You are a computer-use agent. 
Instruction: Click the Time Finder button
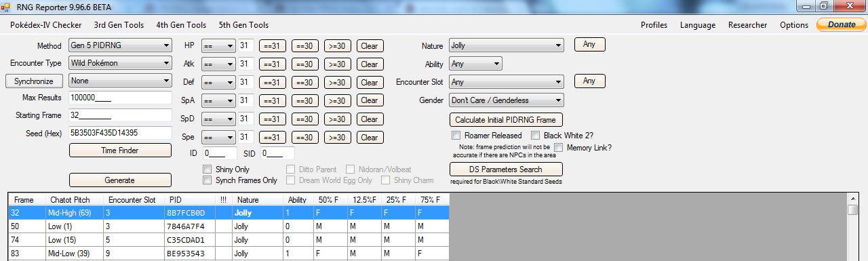click(120, 150)
